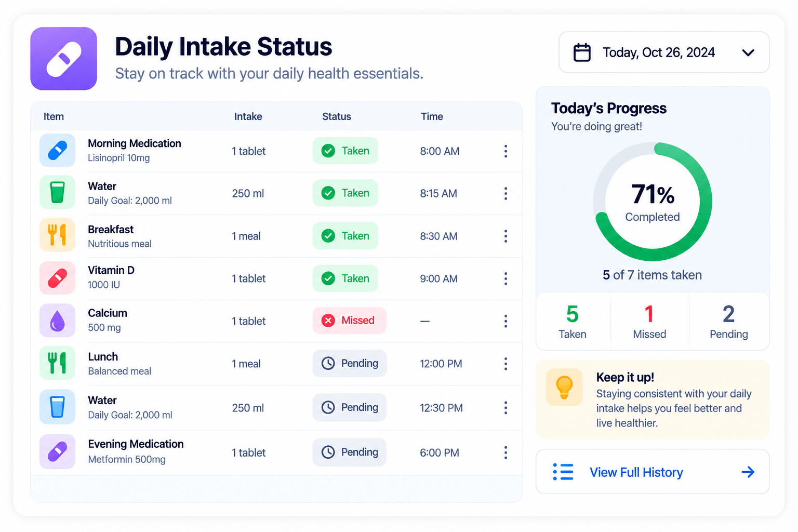Toggle the Pending status badge for Lunch
This screenshot has width=798, height=532.
click(x=349, y=363)
